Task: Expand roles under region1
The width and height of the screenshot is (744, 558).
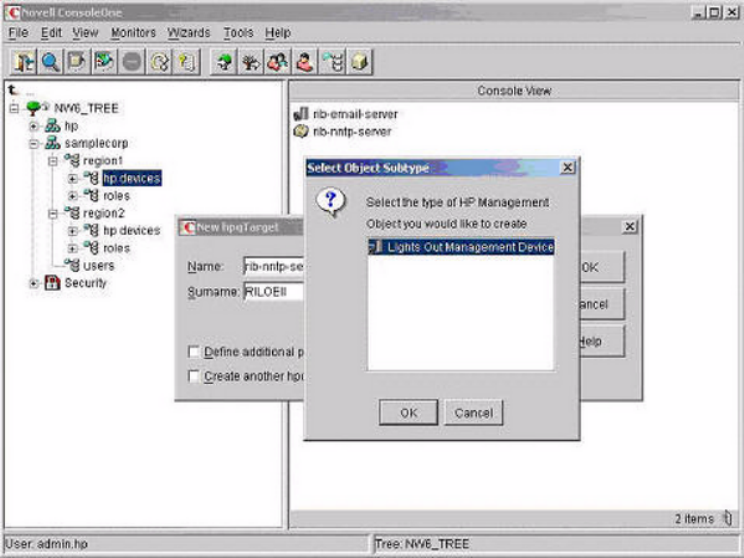Action: click(72, 196)
